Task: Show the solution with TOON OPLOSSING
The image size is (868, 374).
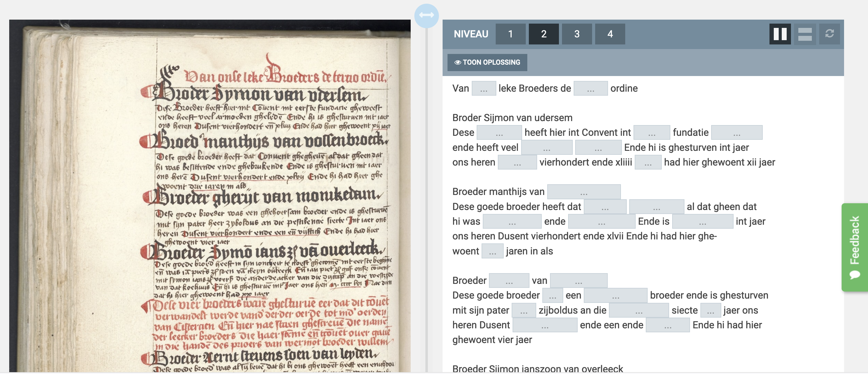Action: point(487,62)
